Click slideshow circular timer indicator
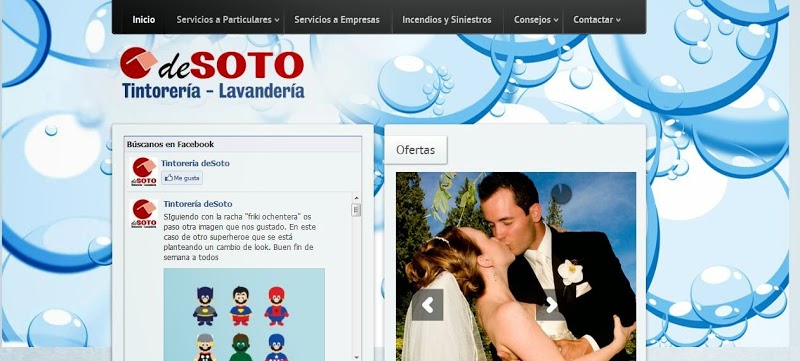The image size is (800, 361). [561, 194]
